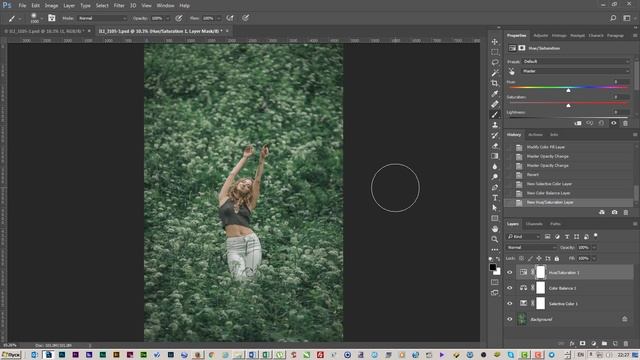
Task: Select the Path Selection tool
Action: [x=495, y=208]
